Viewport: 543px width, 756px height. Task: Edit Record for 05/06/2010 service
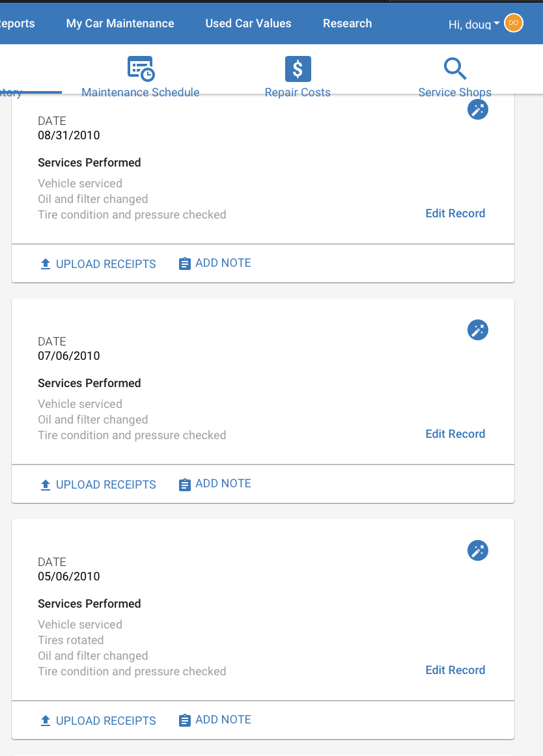[455, 669]
